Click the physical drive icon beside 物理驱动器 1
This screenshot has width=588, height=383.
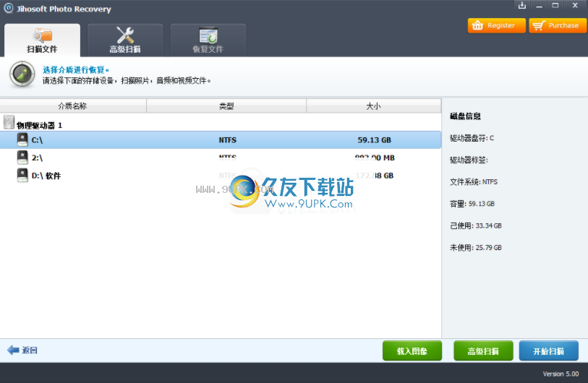point(9,122)
